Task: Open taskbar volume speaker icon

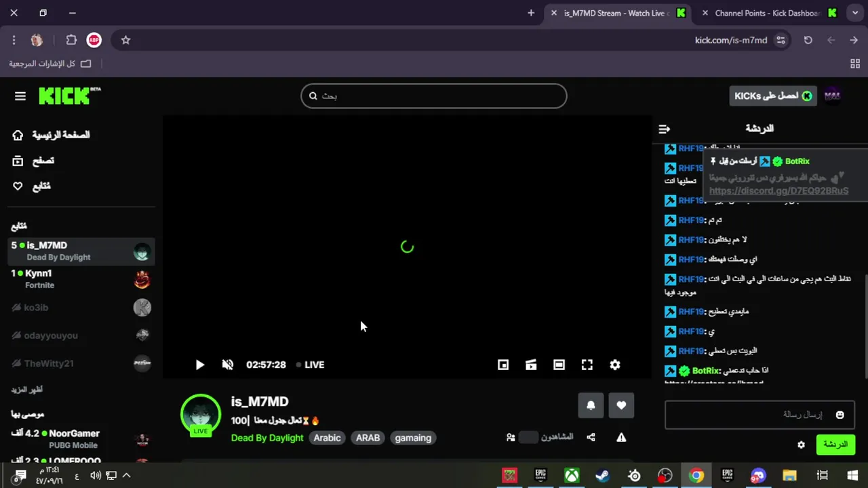Action: (x=95, y=476)
